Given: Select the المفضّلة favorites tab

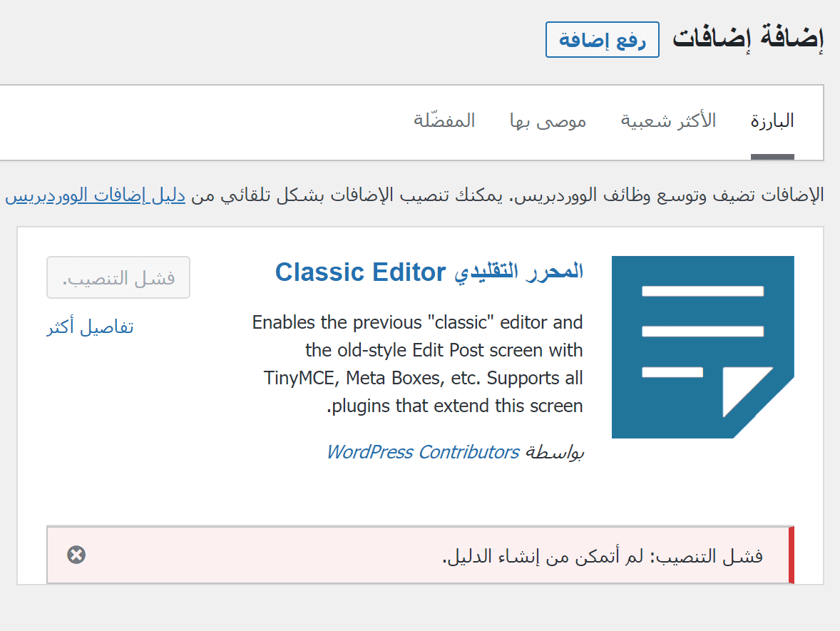Looking at the screenshot, I should point(444,120).
